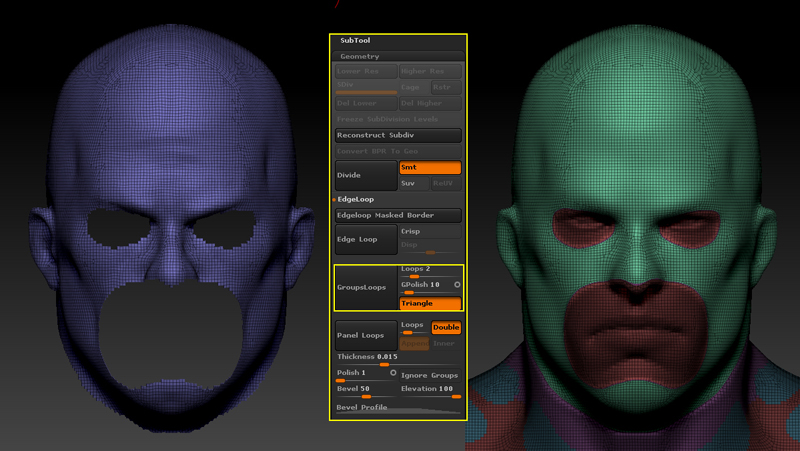Adjust the Elevation 100 slider
800x451 pixels.
tap(431, 391)
